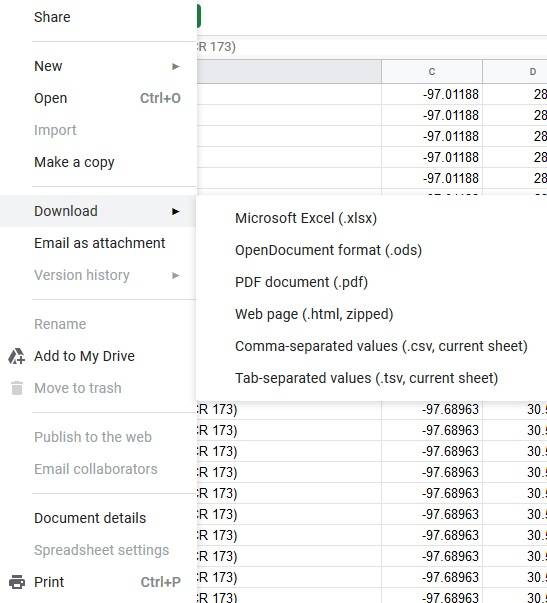Click the Add to My Drive icon
This screenshot has height=603, width=547.
click(17, 356)
